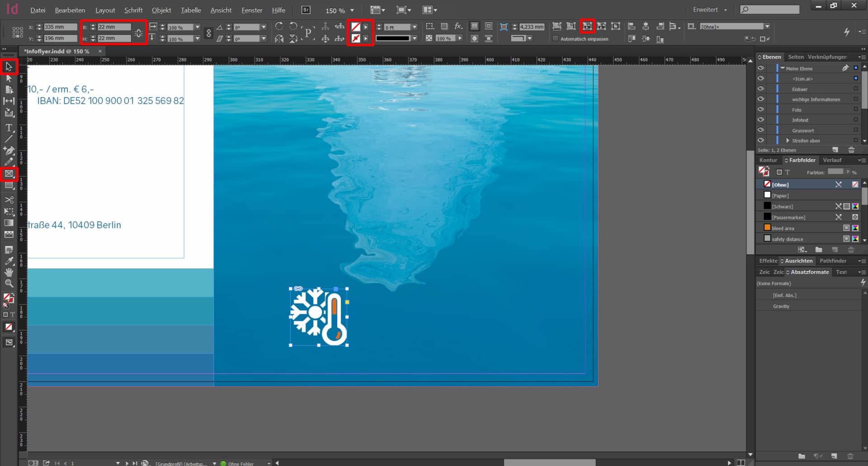Image resolution: width=868 pixels, height=466 pixels.
Task: Select the Rectangle Frame tool
Action: (x=9, y=174)
